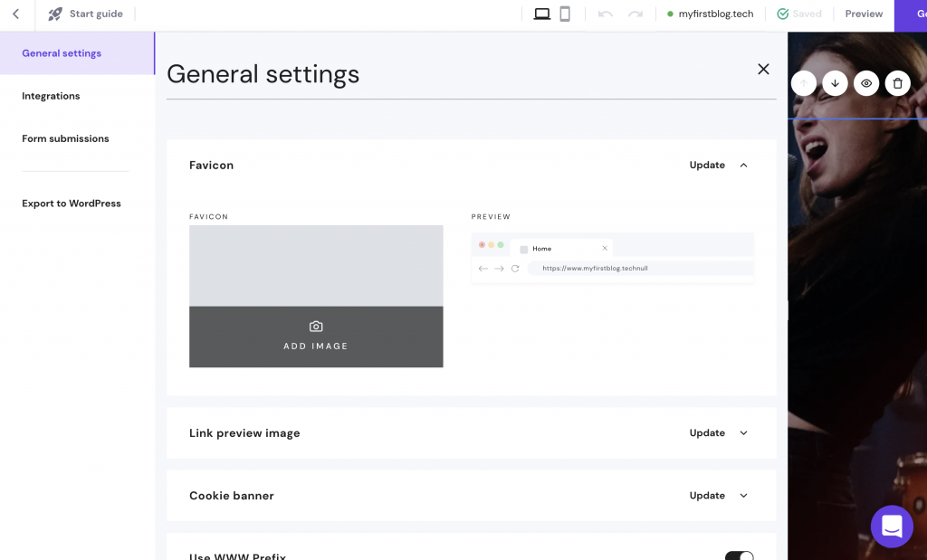Toggle the Use WWW Prefix switch

coord(739,555)
